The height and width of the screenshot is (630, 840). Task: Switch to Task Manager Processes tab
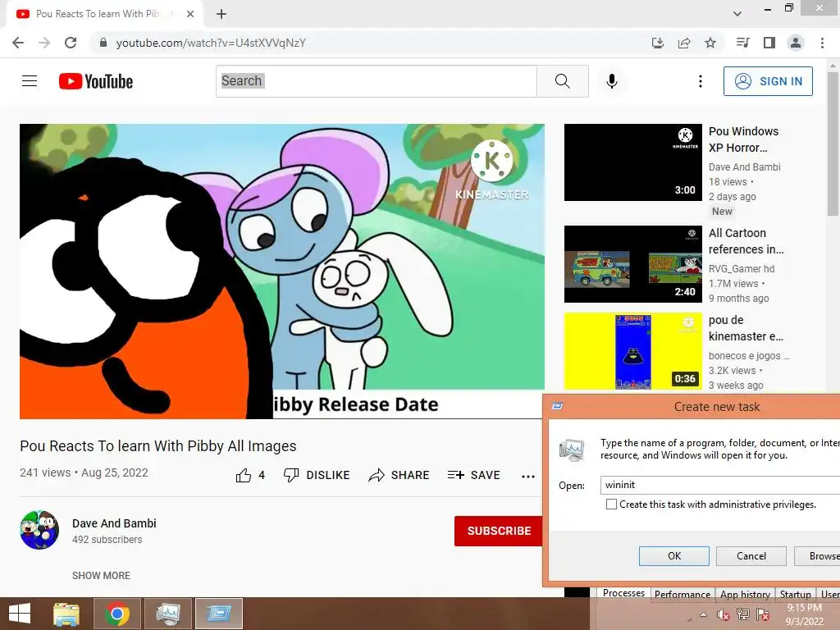(623, 593)
